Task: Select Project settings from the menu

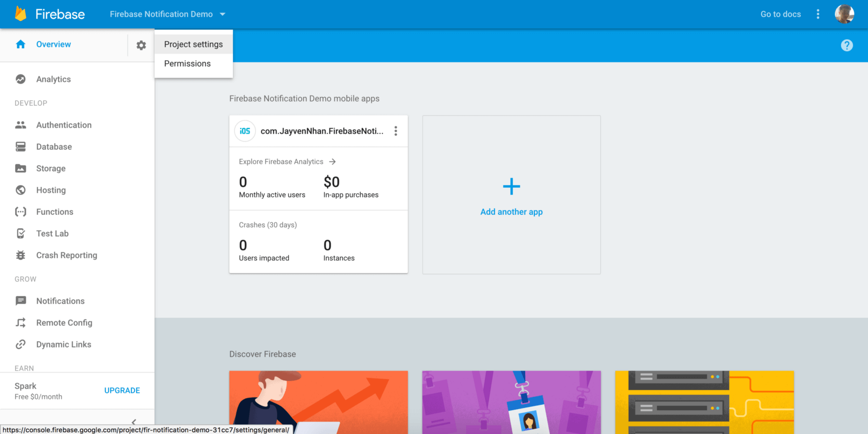Action: pyautogui.click(x=194, y=44)
